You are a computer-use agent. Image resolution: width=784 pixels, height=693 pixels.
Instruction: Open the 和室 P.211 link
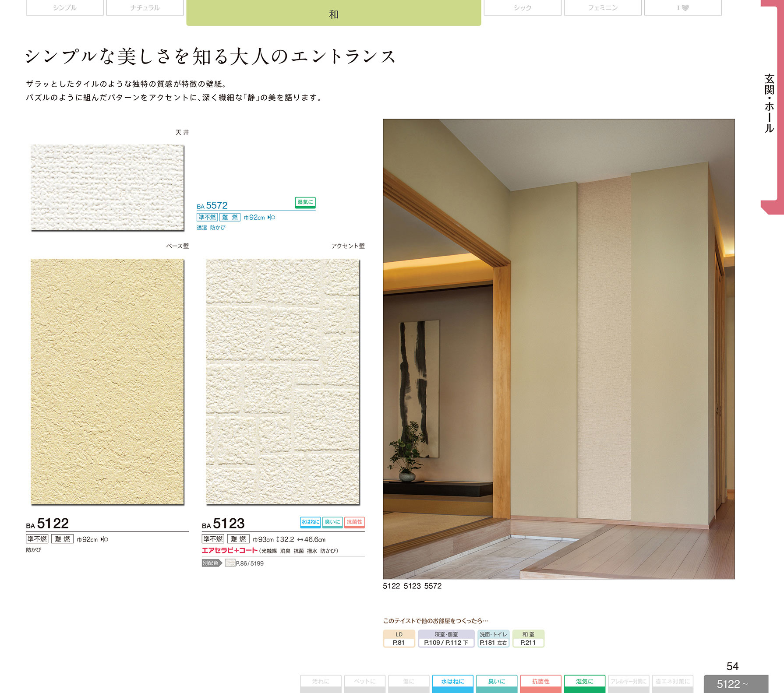tap(528, 639)
